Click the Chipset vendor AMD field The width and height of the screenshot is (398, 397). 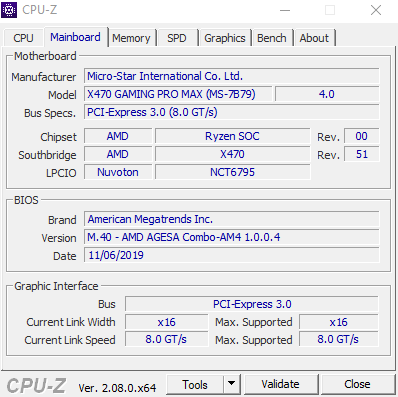tap(118, 136)
